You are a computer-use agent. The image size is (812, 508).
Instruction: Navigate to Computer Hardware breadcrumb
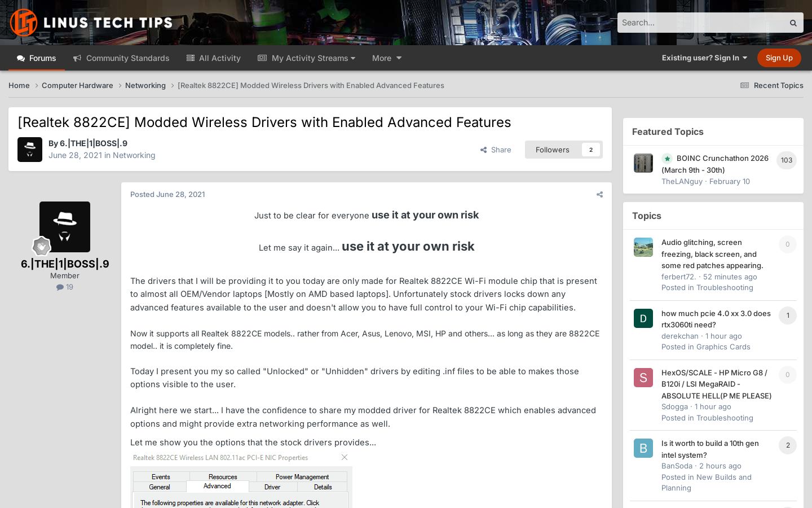coord(77,85)
